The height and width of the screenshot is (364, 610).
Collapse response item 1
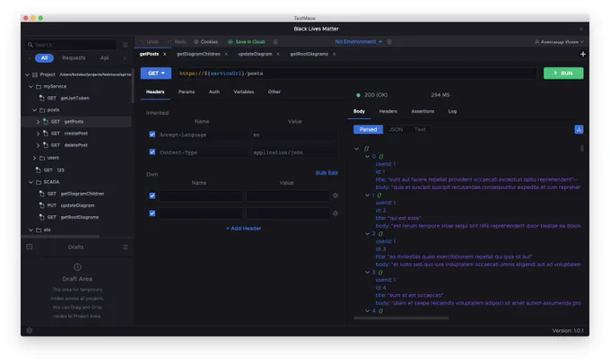pos(367,195)
